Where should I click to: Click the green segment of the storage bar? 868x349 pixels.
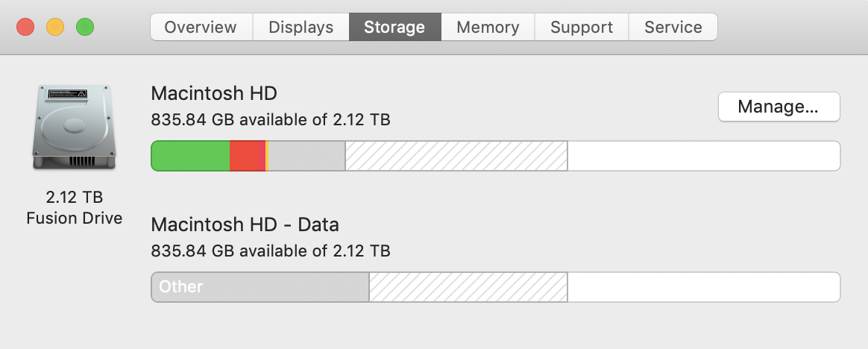pyautogui.click(x=190, y=156)
